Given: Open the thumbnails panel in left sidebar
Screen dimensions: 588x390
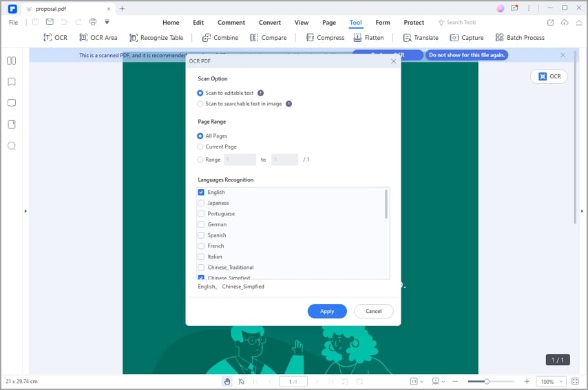Looking at the screenshot, I should point(12,61).
